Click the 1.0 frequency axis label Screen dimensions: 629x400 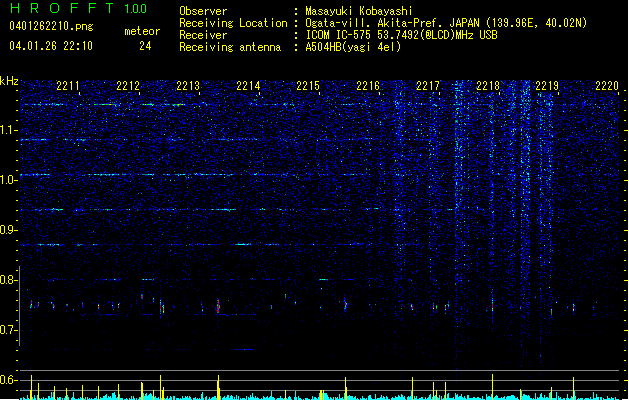coord(9,180)
